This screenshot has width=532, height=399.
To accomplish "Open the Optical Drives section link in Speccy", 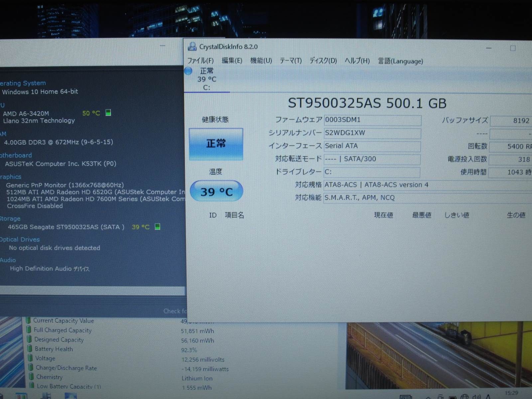I will pyautogui.click(x=20, y=239).
